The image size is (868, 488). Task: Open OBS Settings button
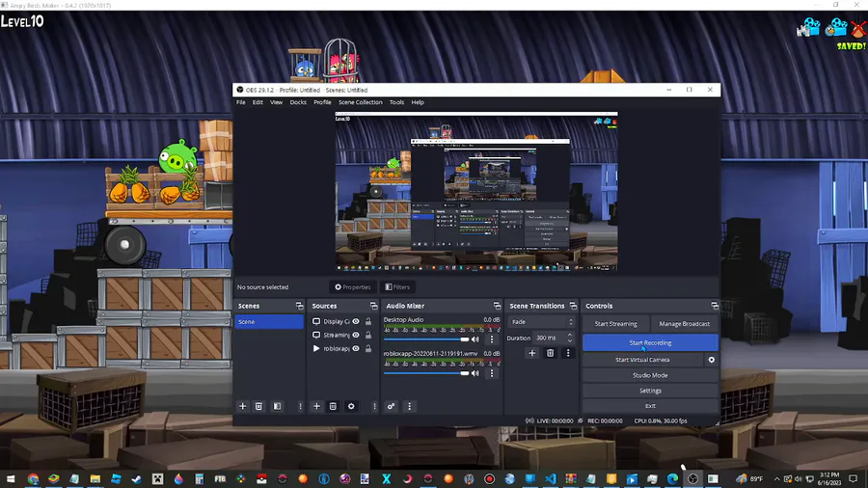click(x=650, y=391)
